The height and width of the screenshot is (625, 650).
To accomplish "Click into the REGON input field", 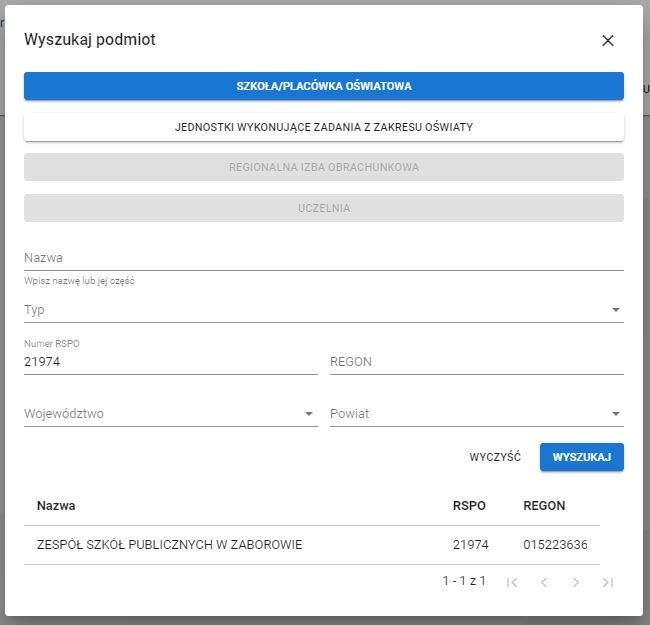I will [x=476, y=362].
